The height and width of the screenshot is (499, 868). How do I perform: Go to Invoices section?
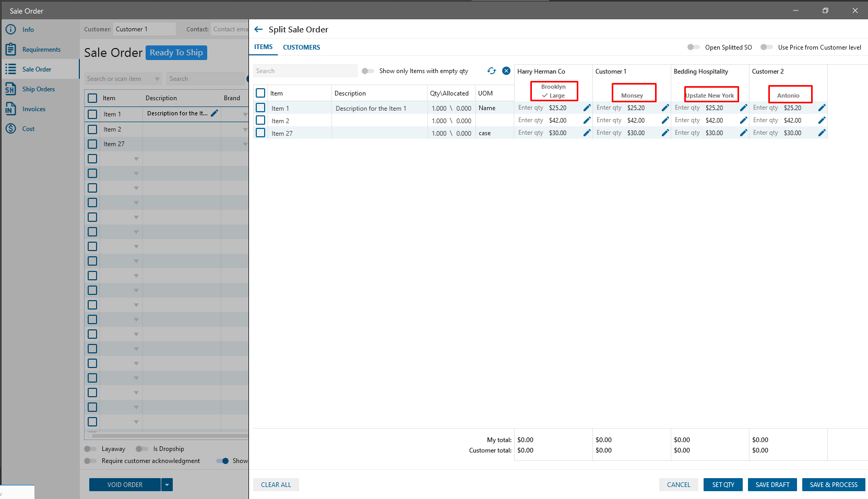34,109
